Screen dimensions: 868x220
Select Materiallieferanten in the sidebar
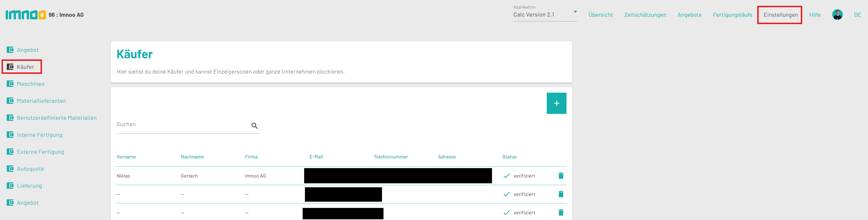tap(41, 101)
